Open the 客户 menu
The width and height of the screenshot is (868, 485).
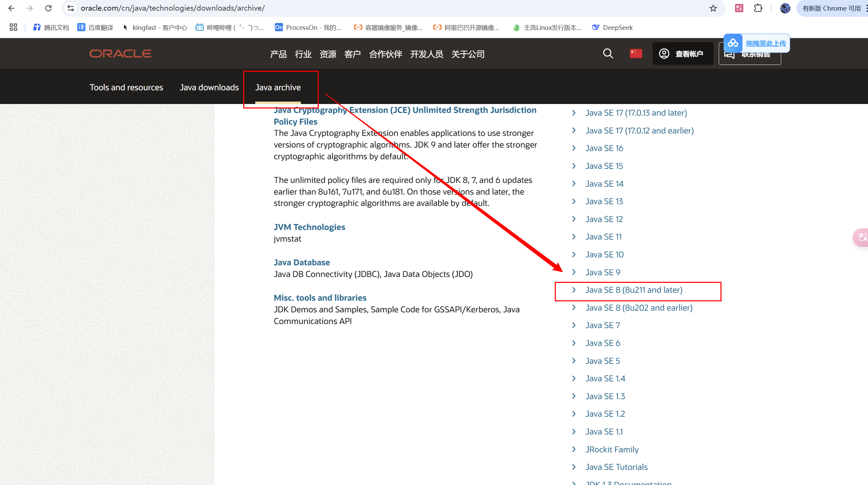352,54
